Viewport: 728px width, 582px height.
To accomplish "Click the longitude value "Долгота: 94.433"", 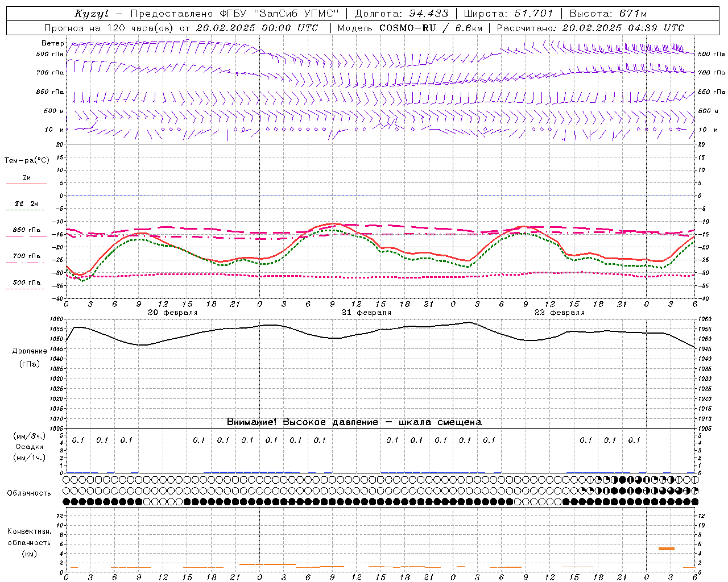I will pyautogui.click(x=402, y=14).
